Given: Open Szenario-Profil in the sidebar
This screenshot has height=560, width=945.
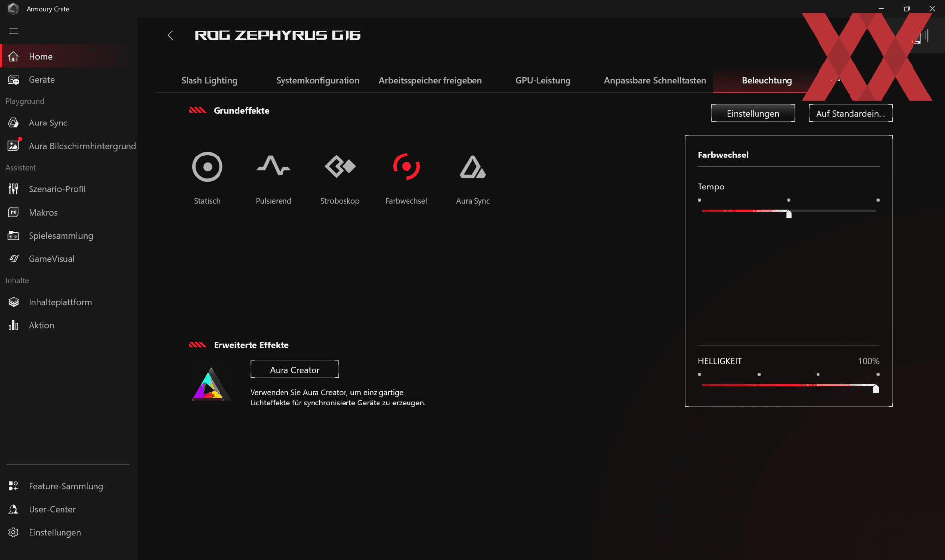Looking at the screenshot, I should pos(68,189).
